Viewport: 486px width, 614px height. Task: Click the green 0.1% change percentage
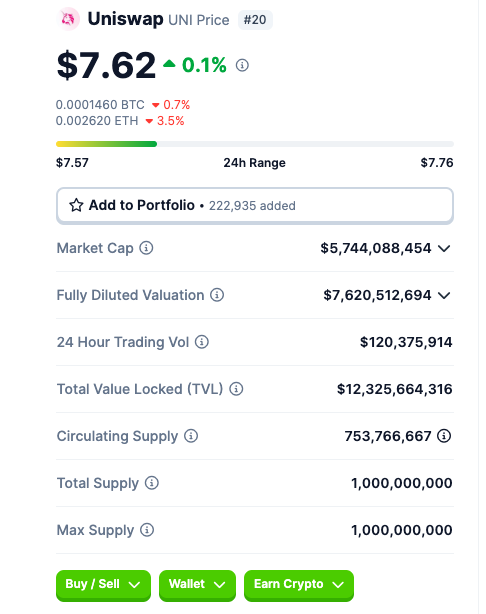(x=204, y=65)
